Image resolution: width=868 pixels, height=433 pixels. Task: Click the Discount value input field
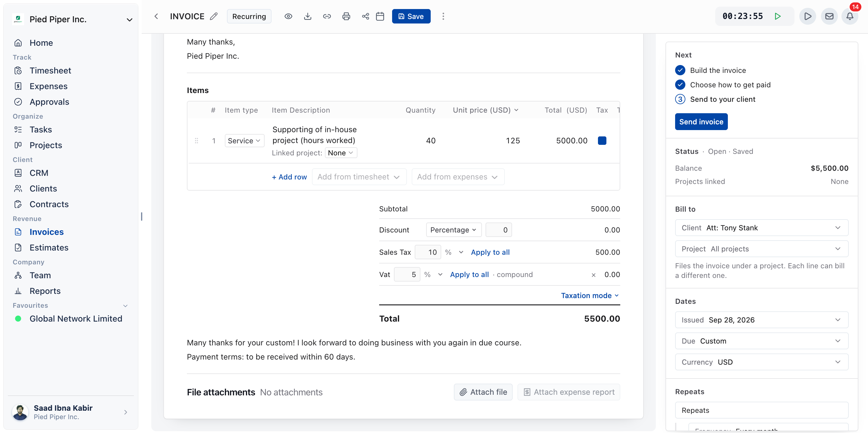pos(498,230)
